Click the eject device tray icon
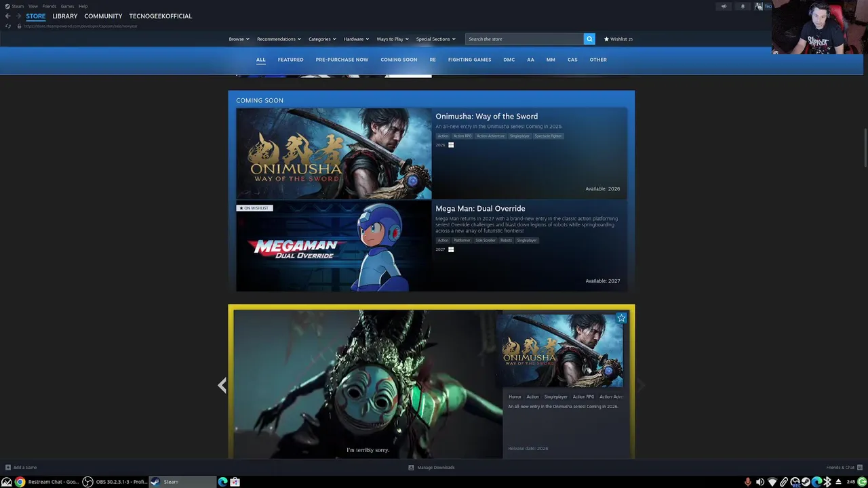The width and height of the screenshot is (868, 488). point(838,482)
